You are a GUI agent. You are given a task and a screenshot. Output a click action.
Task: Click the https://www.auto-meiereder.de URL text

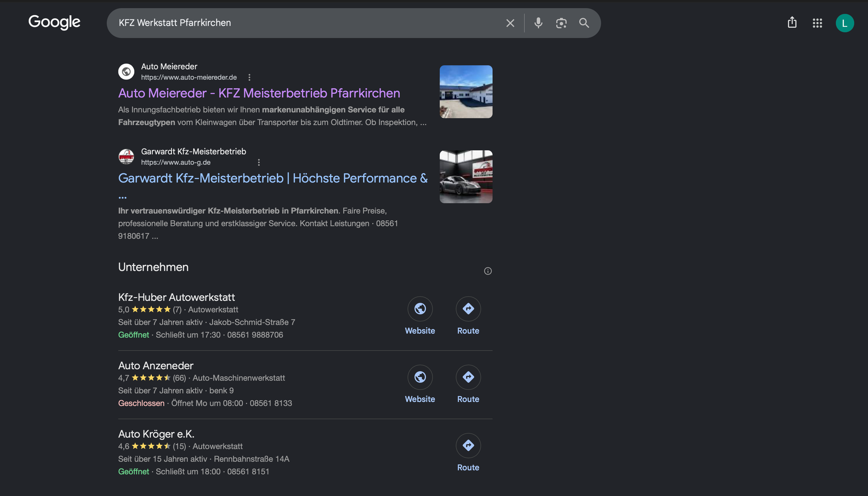(189, 77)
